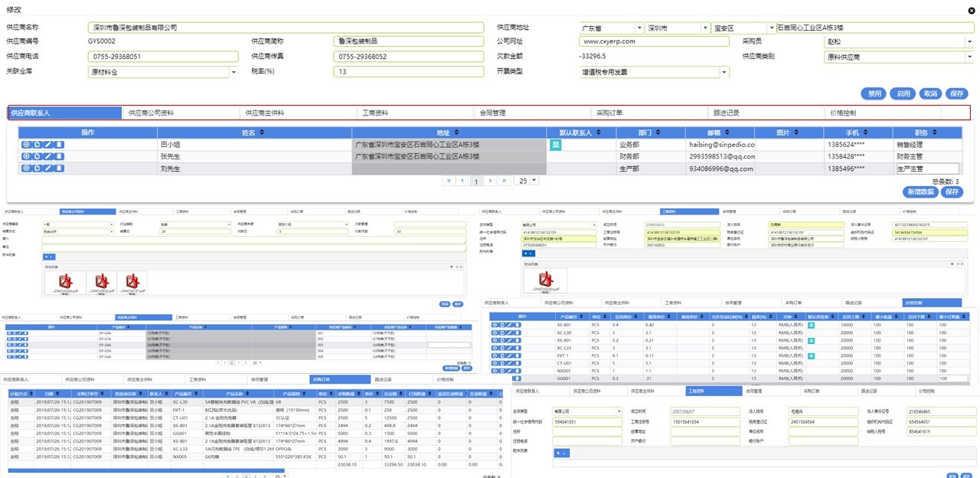Open the 采购员 dropdown showing 赵松

(x=968, y=42)
